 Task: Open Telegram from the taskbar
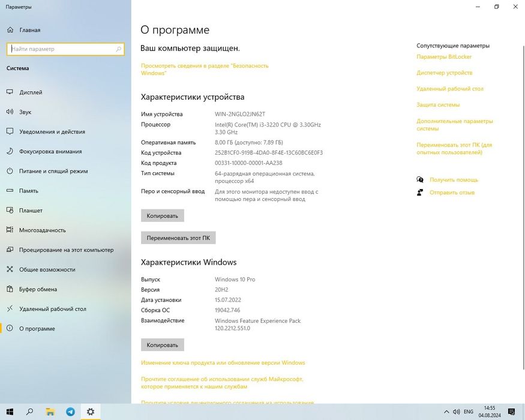point(70,412)
